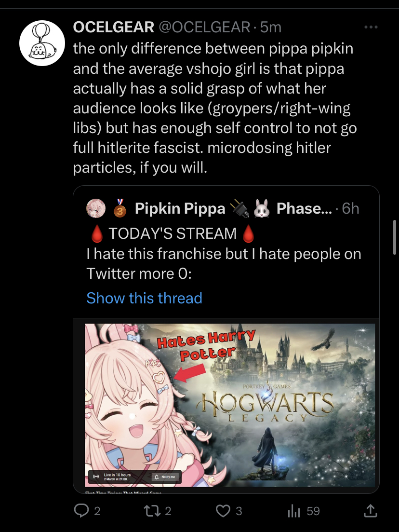This screenshot has height=532, width=399.
Task: Open the quoted tweet TODAY'S STREAM text
Action: [173, 234]
